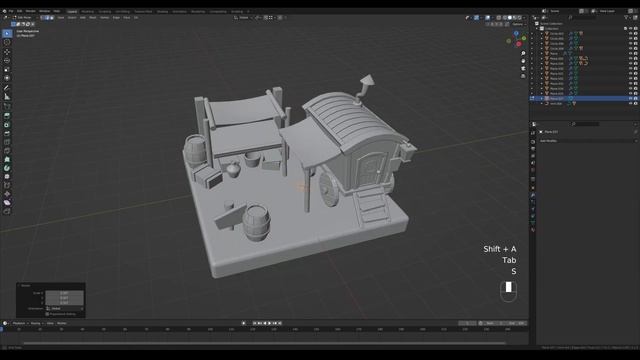640x360 pixels.
Task: Toggle Proportional Editing checkbox in operator panel
Action: [47, 314]
